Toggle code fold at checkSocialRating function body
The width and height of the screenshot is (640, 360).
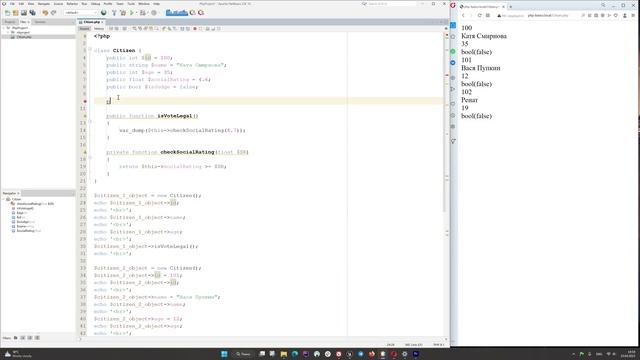90,158
